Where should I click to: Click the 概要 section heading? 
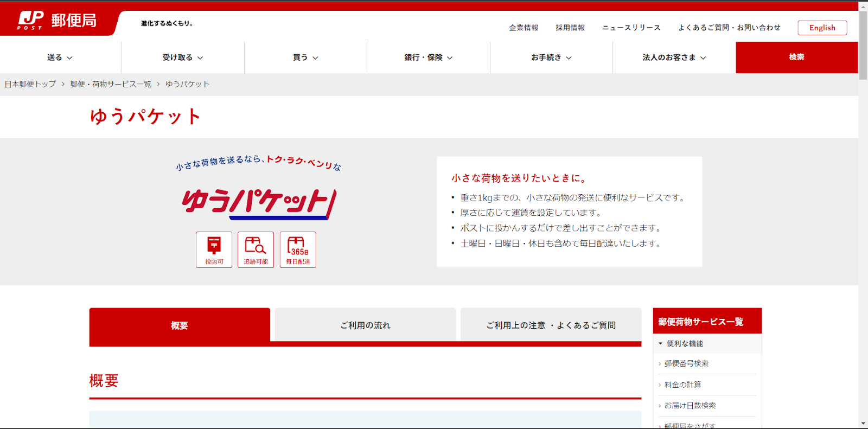tap(104, 381)
